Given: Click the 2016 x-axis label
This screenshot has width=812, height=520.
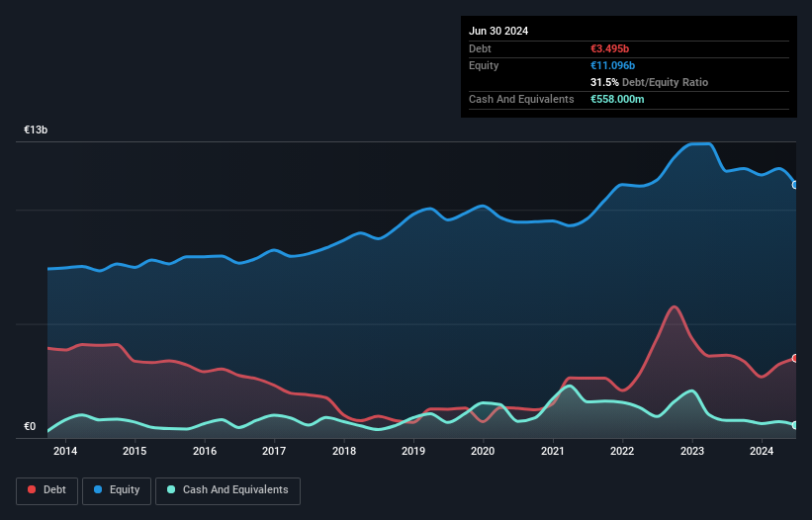Looking at the screenshot, I should tap(205, 451).
